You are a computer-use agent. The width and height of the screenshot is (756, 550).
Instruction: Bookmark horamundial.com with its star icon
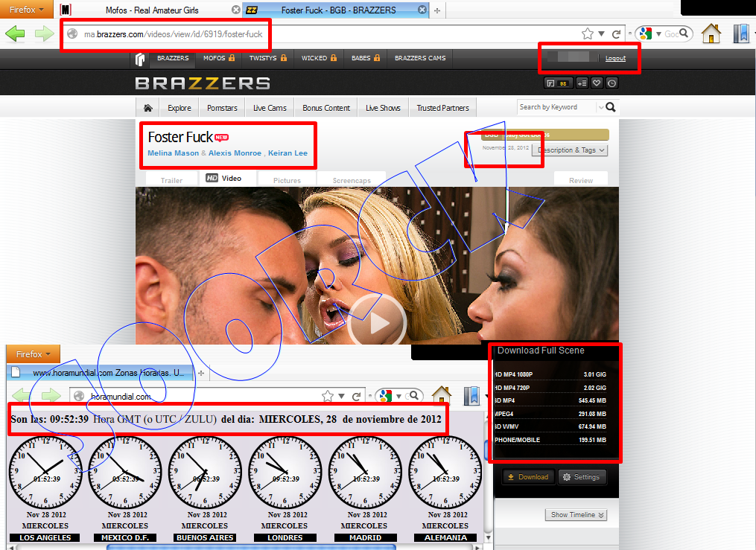(x=328, y=396)
